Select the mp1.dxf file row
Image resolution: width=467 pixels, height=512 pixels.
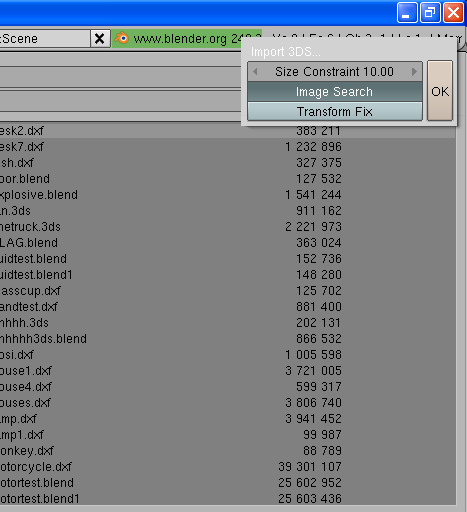point(228,435)
